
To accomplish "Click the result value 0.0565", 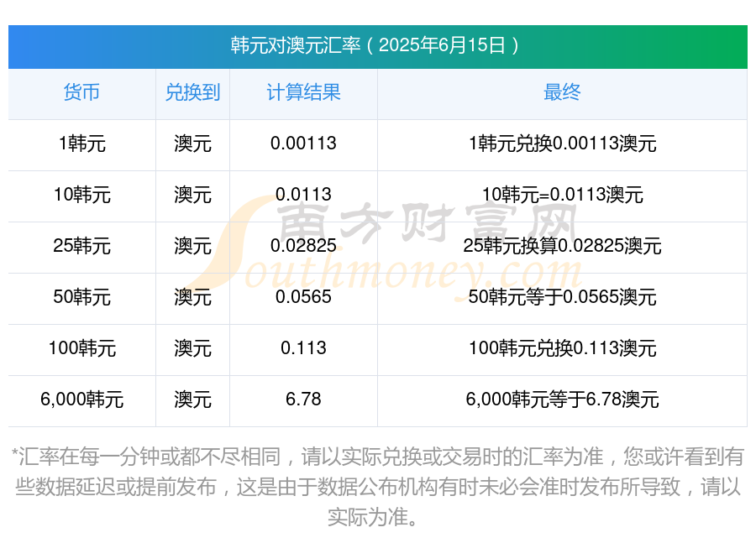I will pyautogui.click(x=303, y=296).
